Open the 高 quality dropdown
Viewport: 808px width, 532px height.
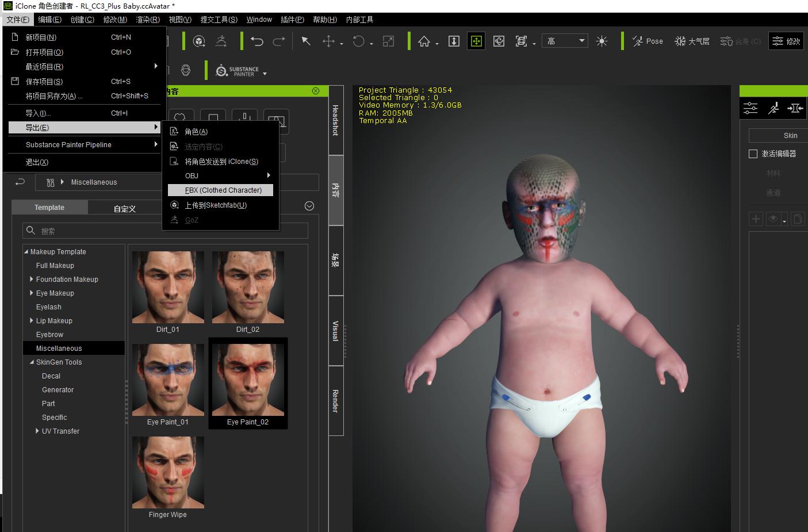pos(565,41)
